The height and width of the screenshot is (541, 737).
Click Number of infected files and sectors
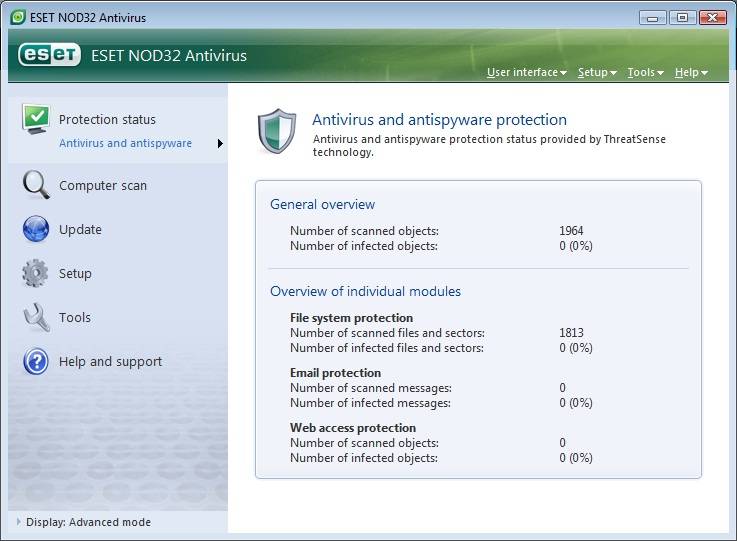(387, 348)
